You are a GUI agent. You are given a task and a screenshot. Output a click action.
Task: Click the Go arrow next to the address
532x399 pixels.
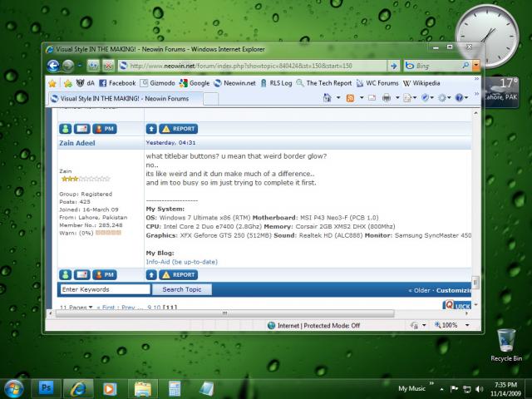(393, 66)
